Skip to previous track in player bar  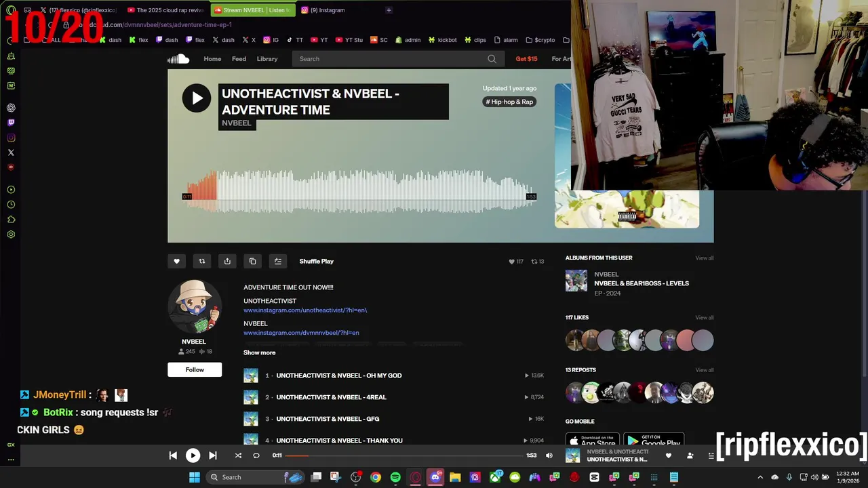click(173, 455)
